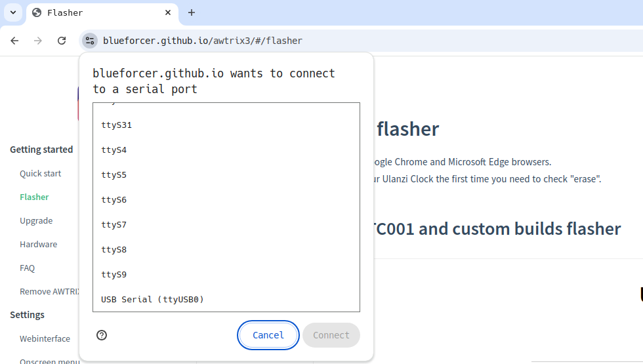Open Quick start in sidebar
The image size is (643, 364).
click(x=40, y=174)
